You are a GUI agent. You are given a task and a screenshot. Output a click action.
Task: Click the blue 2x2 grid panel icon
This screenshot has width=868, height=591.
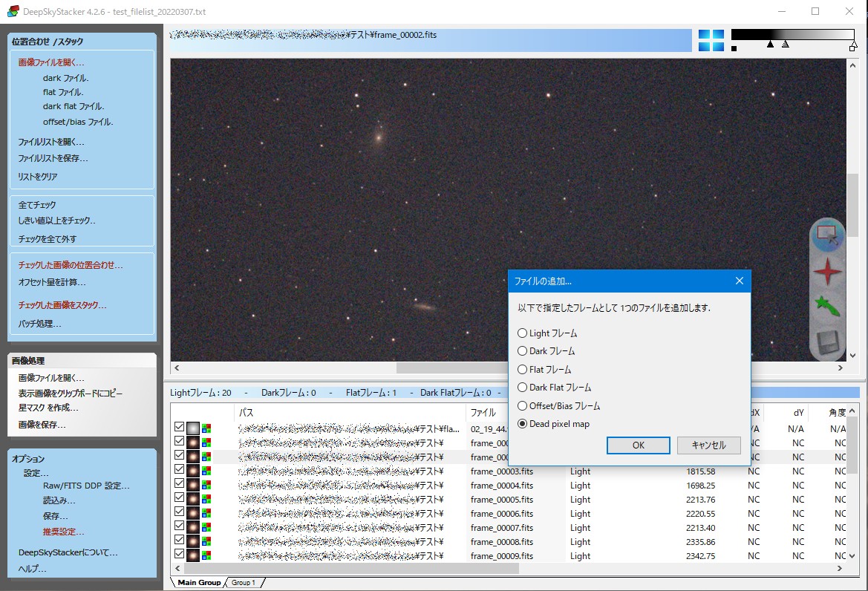[711, 42]
